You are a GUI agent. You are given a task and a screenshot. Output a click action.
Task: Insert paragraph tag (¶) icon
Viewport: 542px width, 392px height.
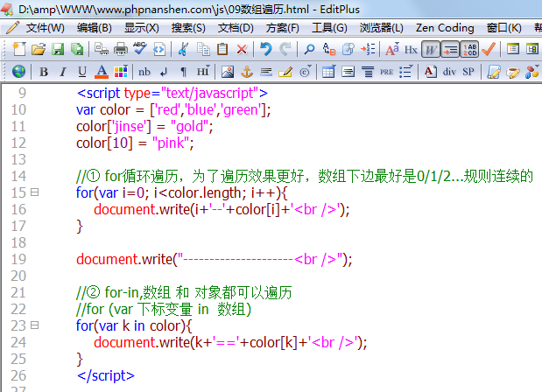point(183,72)
